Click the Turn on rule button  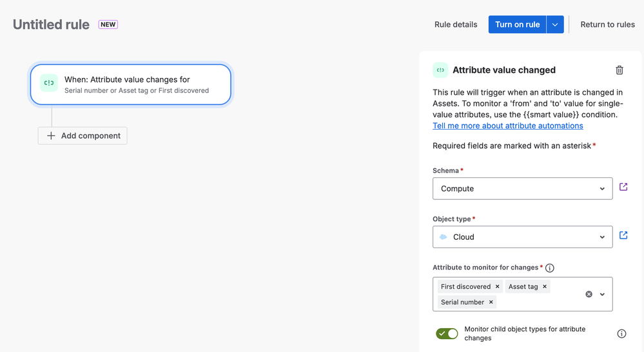point(518,24)
